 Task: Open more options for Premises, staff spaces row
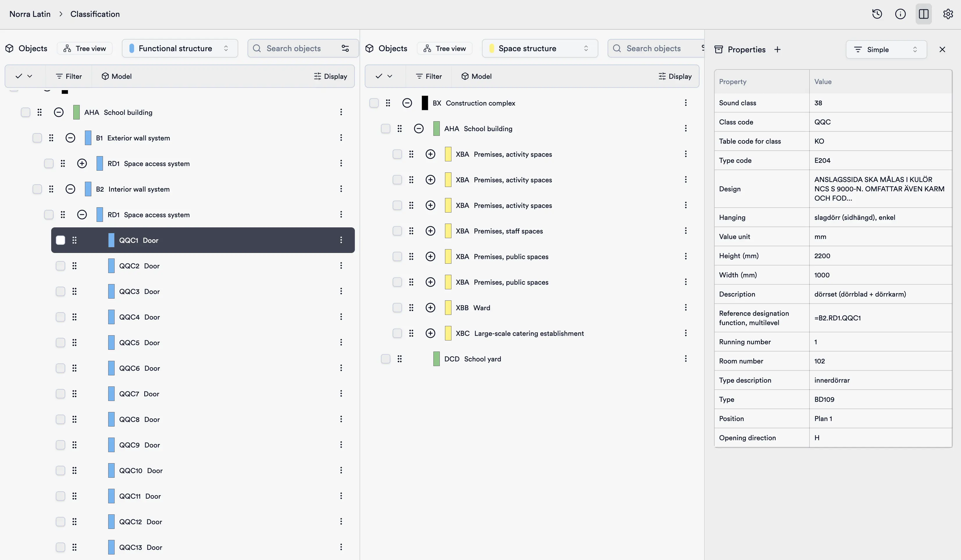click(x=685, y=231)
